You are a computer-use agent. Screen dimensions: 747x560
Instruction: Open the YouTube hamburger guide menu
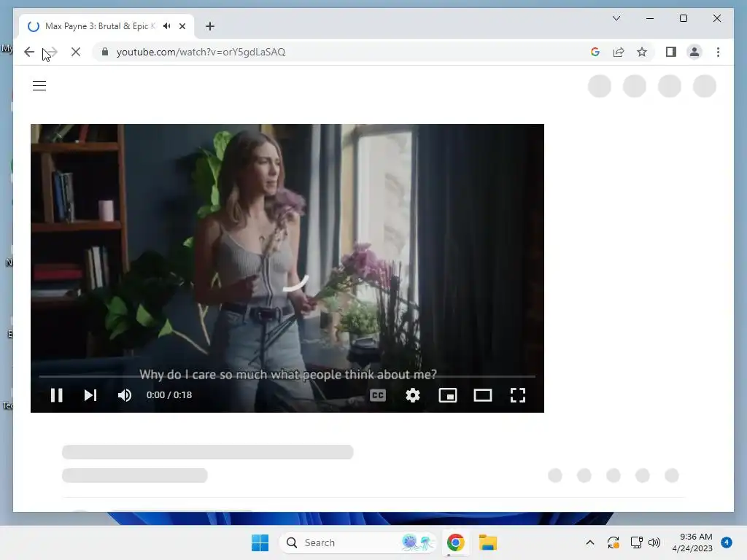point(39,86)
